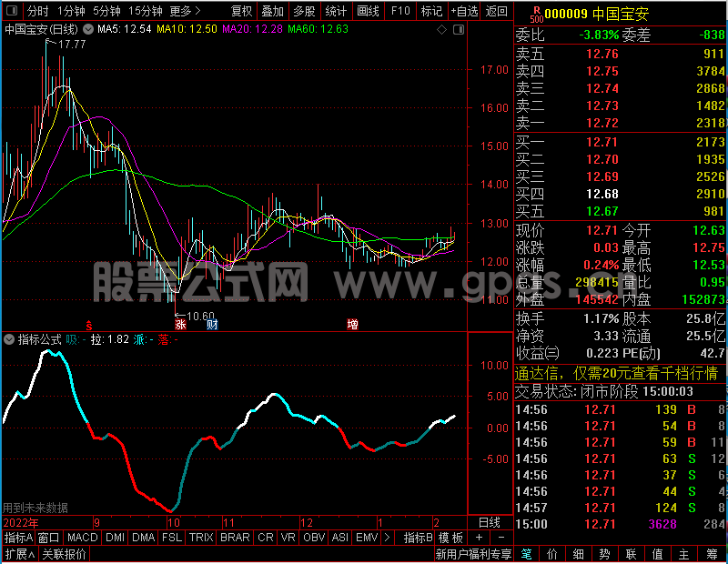
Task: Show more indicators with the > arrow
Action: click(x=388, y=538)
